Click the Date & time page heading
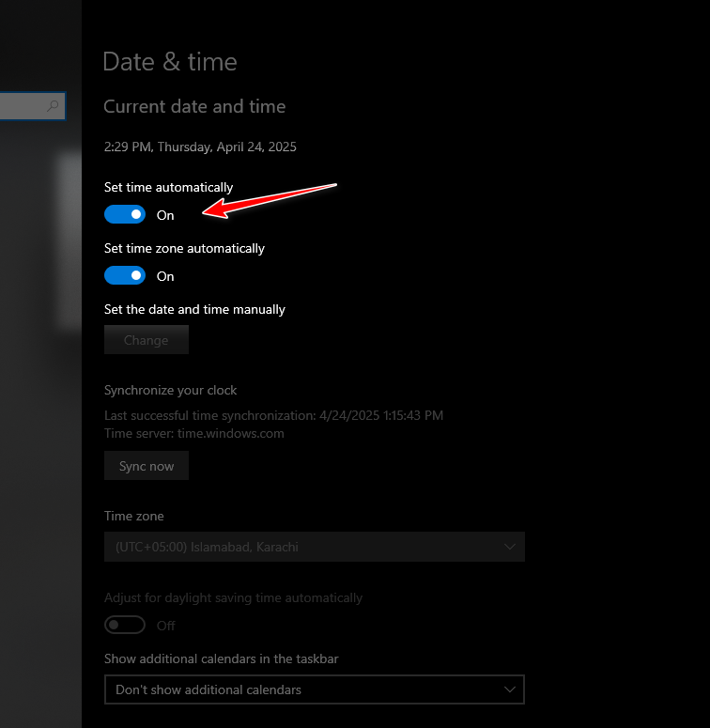The image size is (710, 728). tap(170, 62)
